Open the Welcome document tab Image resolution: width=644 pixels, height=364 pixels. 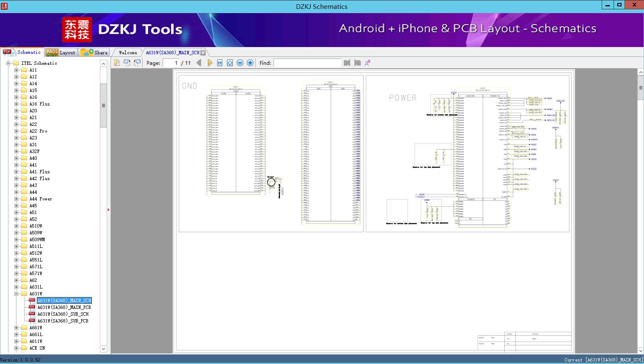coord(127,53)
